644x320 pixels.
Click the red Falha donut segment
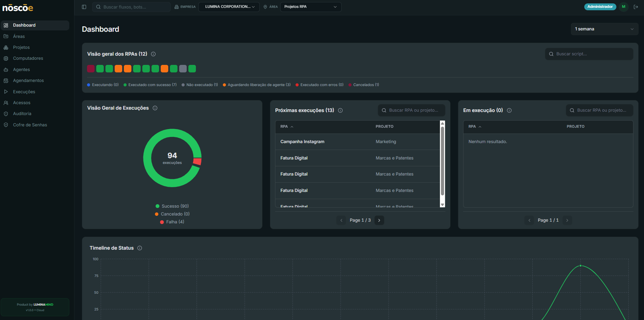[x=197, y=162]
